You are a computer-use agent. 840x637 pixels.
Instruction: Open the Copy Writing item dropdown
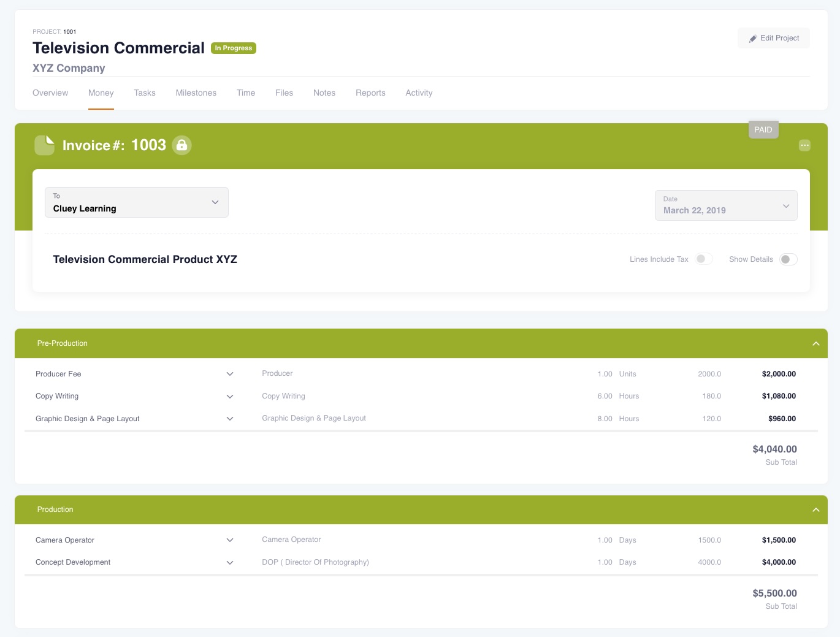point(230,397)
